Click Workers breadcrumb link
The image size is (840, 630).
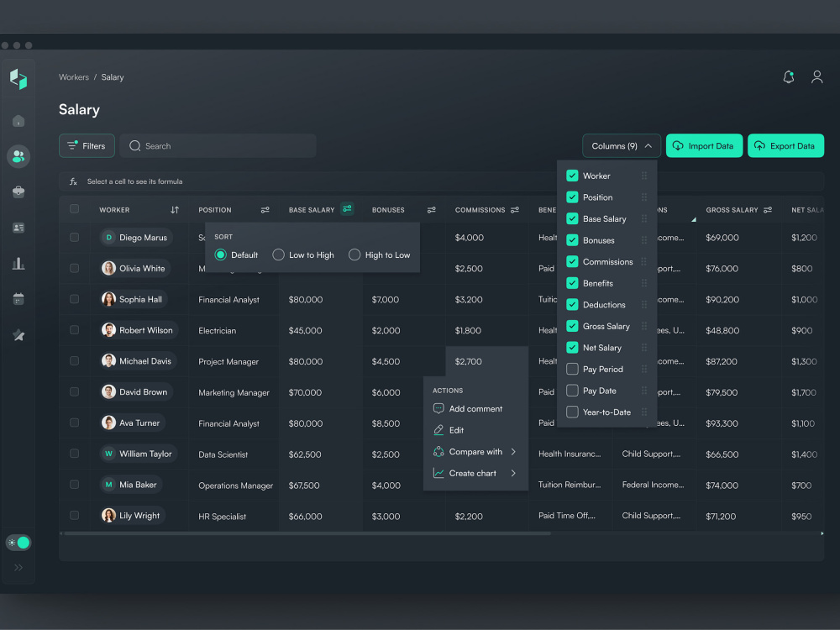coord(74,77)
